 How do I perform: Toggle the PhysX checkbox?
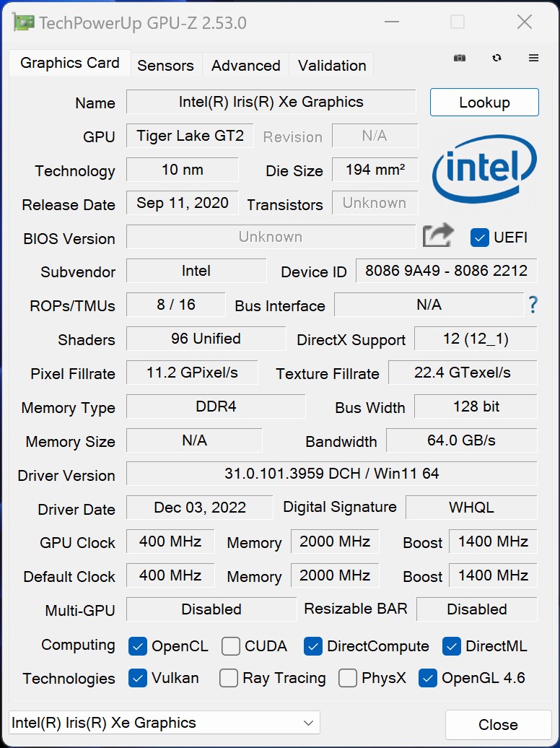[348, 678]
